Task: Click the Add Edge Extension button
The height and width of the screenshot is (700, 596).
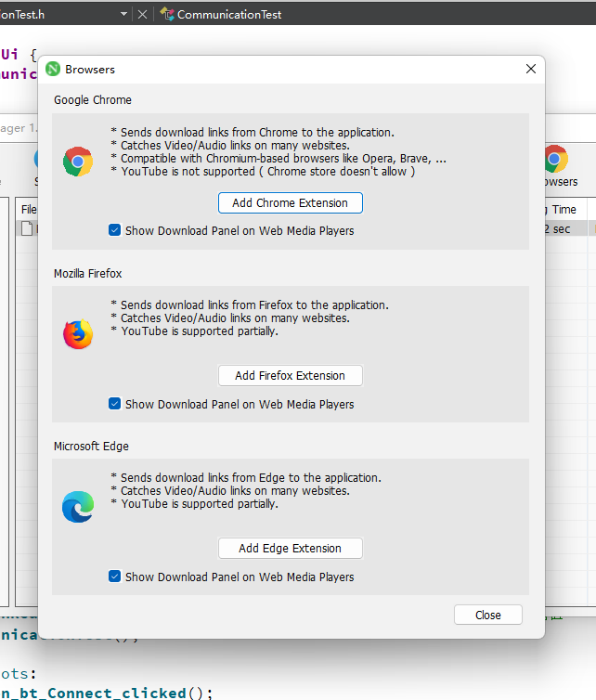Action: click(291, 549)
